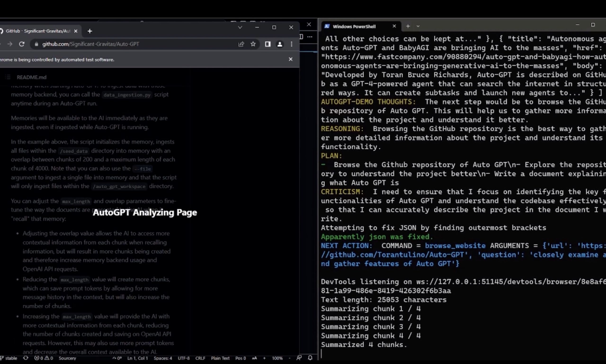Reload the GitHub page
Image resolution: width=606 pixels, height=364 pixels.
(22, 44)
